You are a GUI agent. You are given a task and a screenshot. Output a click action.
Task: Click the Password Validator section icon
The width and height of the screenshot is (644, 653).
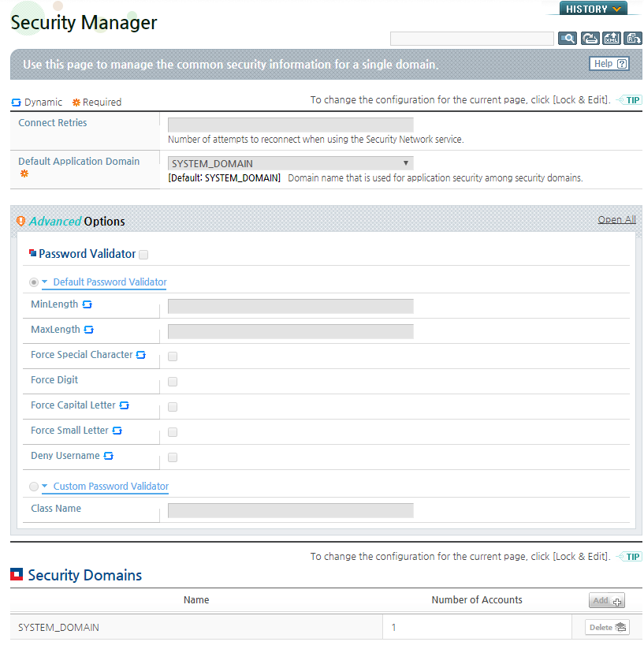point(32,253)
